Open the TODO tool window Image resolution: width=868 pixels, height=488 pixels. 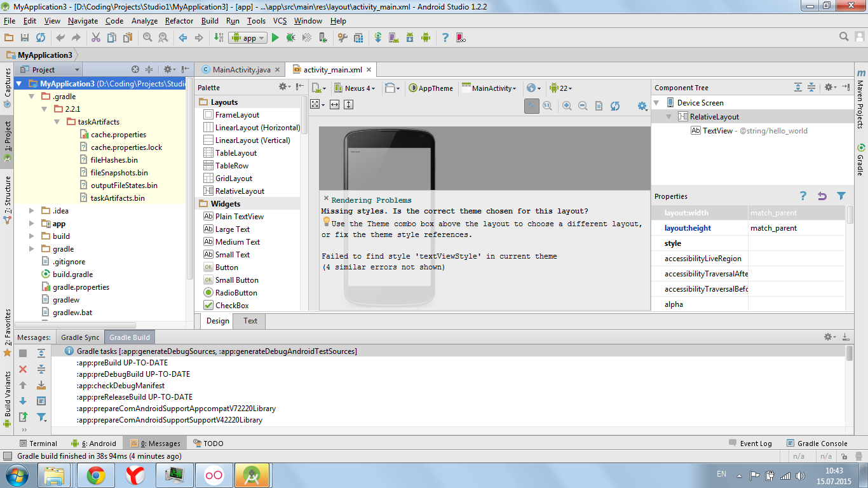pyautogui.click(x=208, y=444)
